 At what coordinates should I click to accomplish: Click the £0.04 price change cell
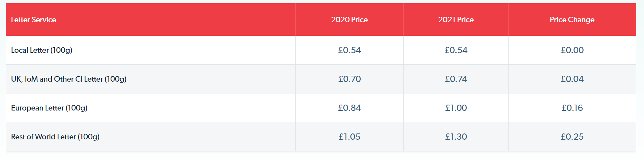coord(572,79)
